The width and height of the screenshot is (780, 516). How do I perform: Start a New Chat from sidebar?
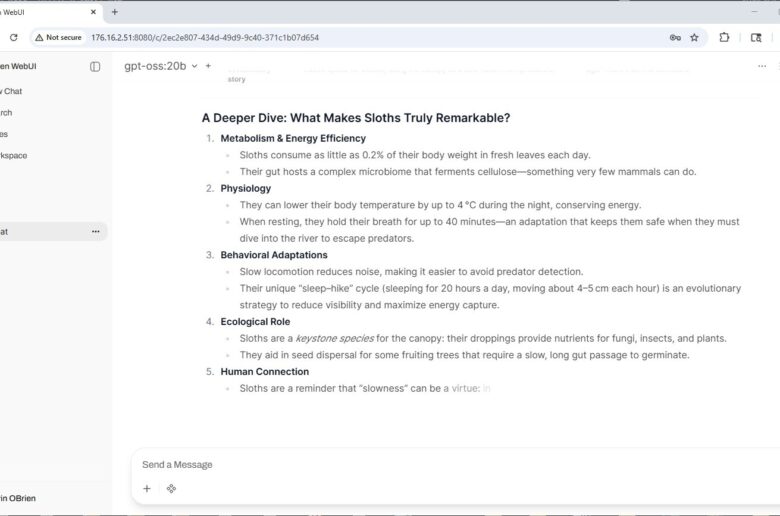click(x=10, y=91)
